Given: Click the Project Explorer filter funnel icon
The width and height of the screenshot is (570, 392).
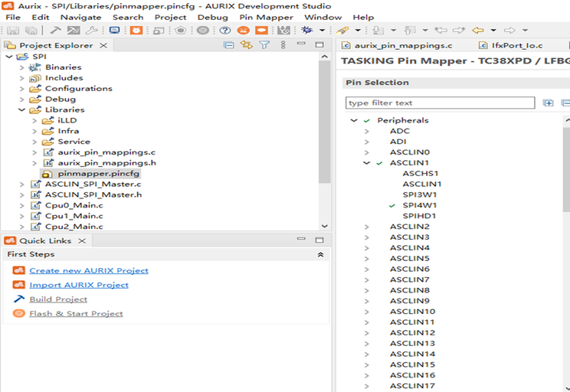Looking at the screenshot, I should 264,45.
